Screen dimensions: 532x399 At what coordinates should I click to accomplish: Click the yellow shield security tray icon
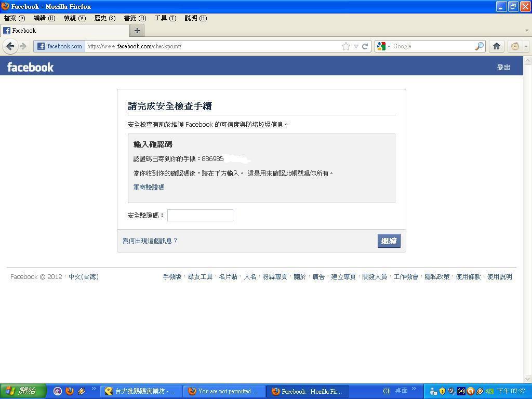442,391
